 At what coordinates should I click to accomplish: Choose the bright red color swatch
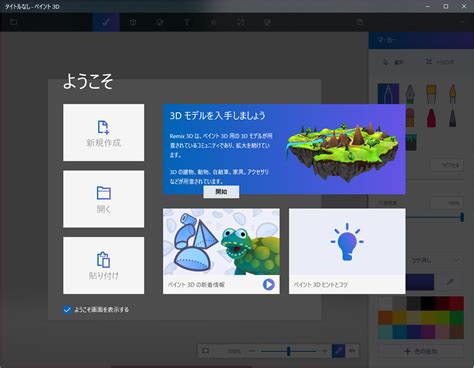coord(456,303)
